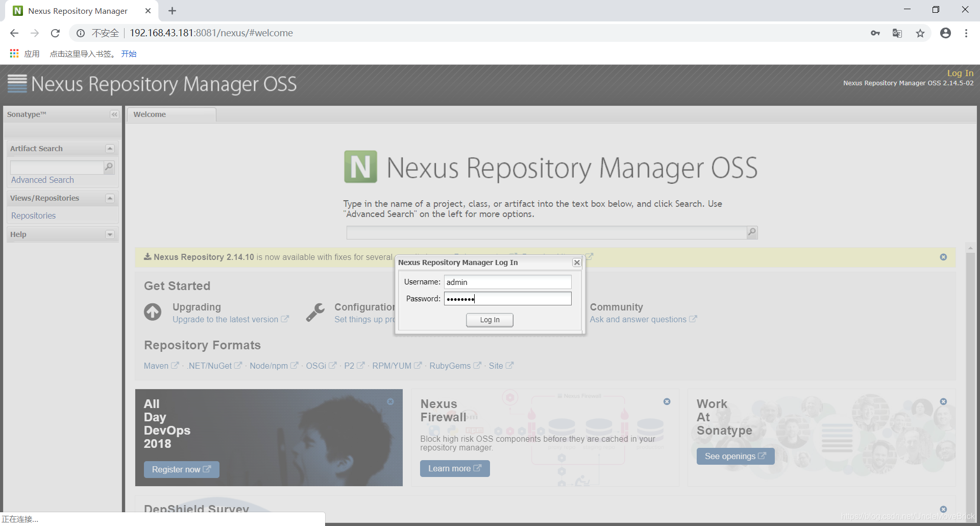Click Log In link in the header
The width and height of the screenshot is (980, 526).
[x=960, y=73]
